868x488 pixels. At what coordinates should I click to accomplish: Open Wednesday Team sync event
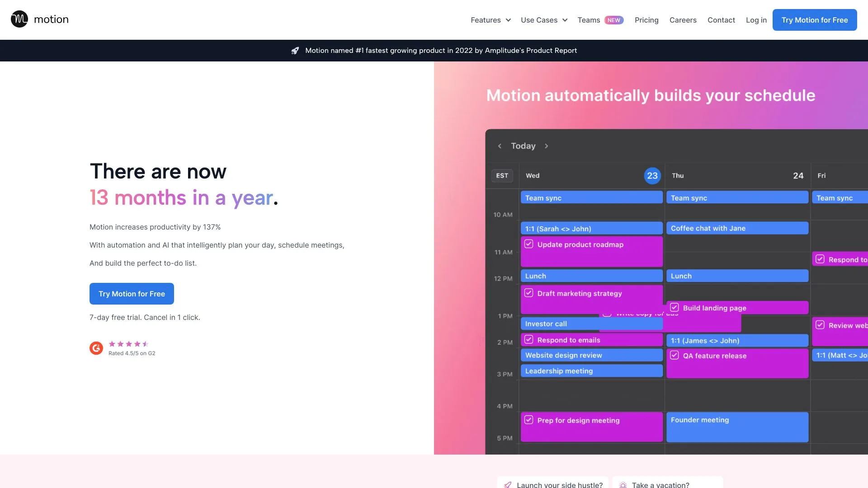591,197
